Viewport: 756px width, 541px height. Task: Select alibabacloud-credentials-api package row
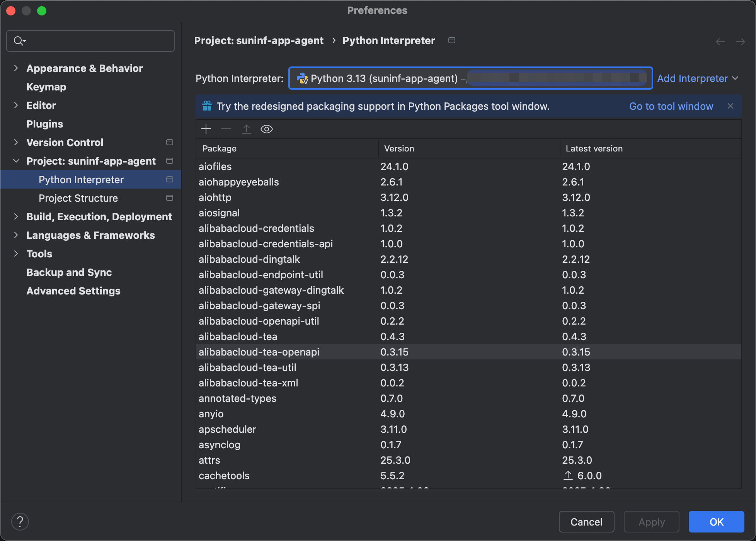pos(469,244)
